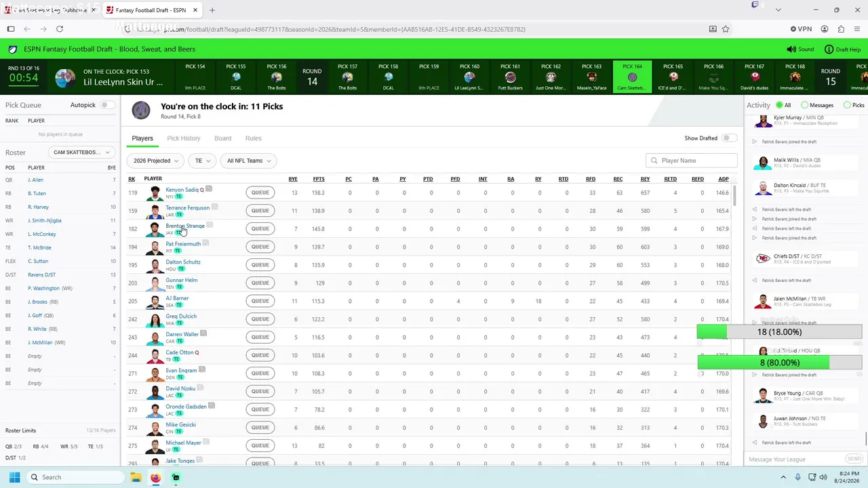Open Draft Help info icon
Image resolution: width=868 pixels, height=488 pixels.
829,49
